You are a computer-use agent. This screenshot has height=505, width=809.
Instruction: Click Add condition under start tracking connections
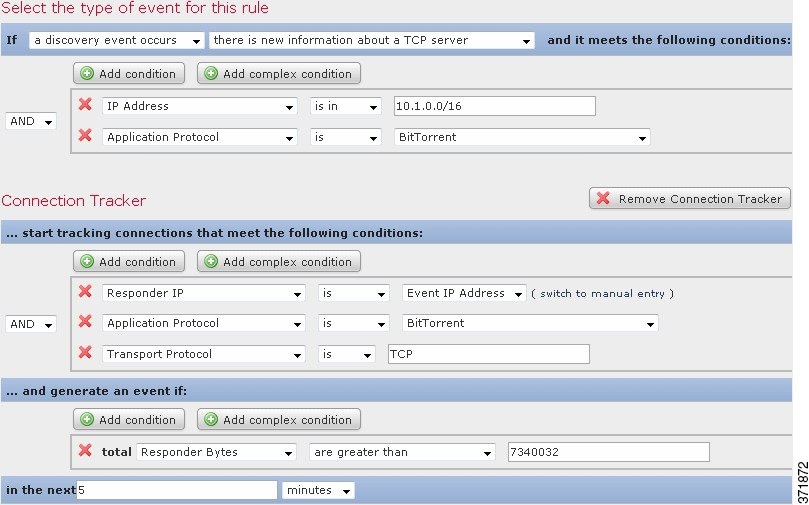129,261
